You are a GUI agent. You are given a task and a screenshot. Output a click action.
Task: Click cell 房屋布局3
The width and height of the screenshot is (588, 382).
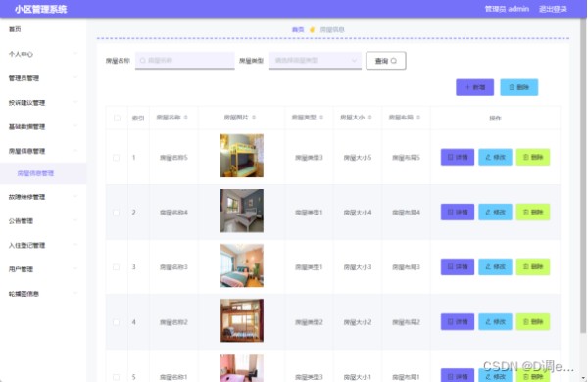[406, 267]
